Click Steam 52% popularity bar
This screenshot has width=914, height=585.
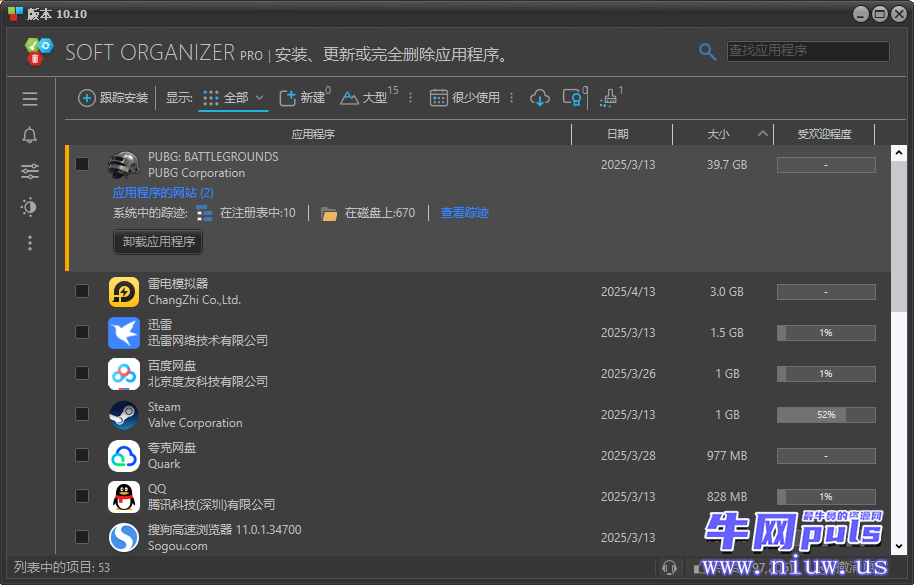coord(826,415)
